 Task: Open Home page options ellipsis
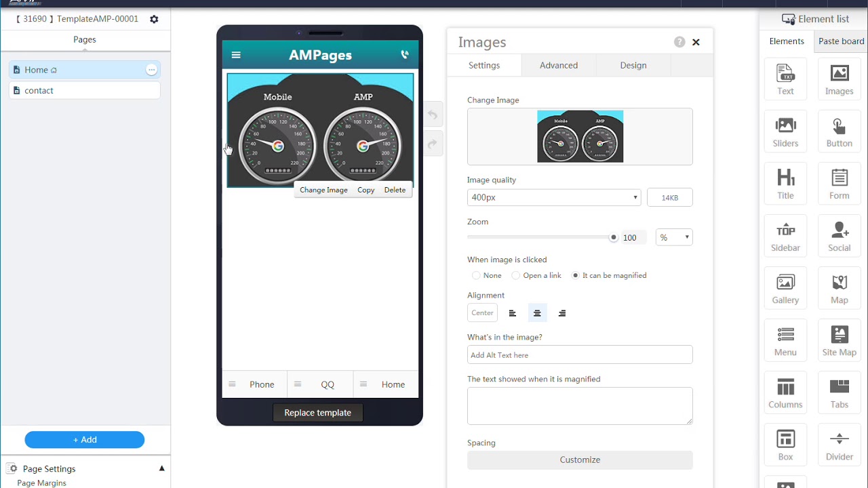point(151,70)
